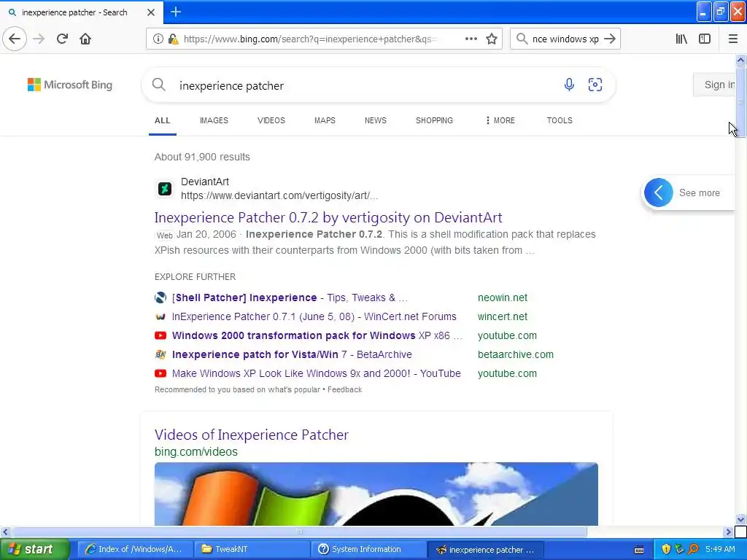The height and width of the screenshot is (560, 747).
Task: Click the orange magnifier tray icon
Action: tap(693, 549)
